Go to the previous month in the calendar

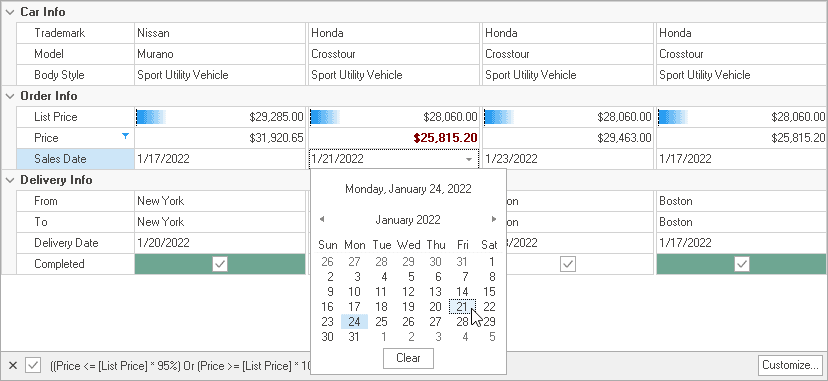322,219
